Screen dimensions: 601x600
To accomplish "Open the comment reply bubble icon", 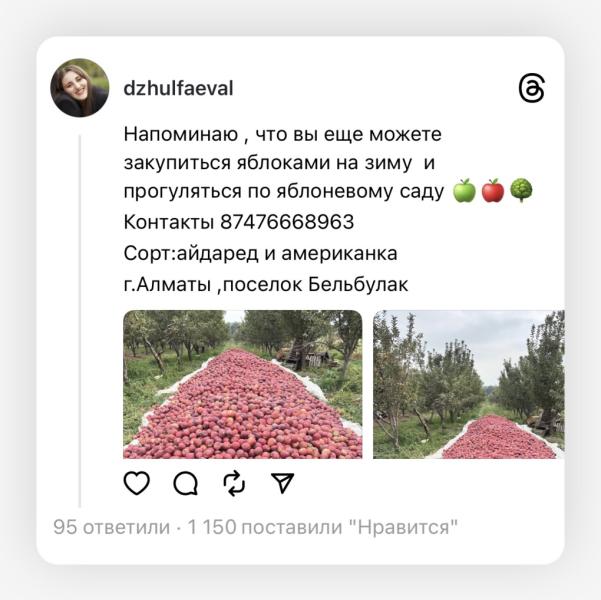I will [186, 483].
